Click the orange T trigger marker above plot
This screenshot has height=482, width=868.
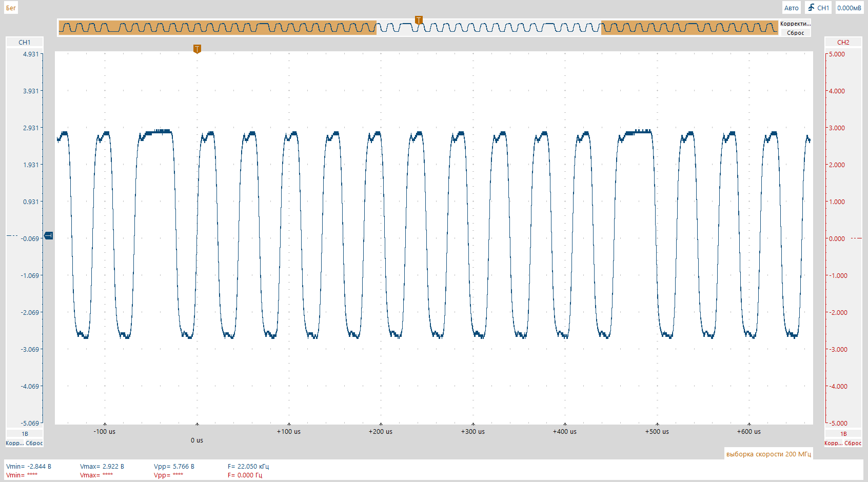197,49
